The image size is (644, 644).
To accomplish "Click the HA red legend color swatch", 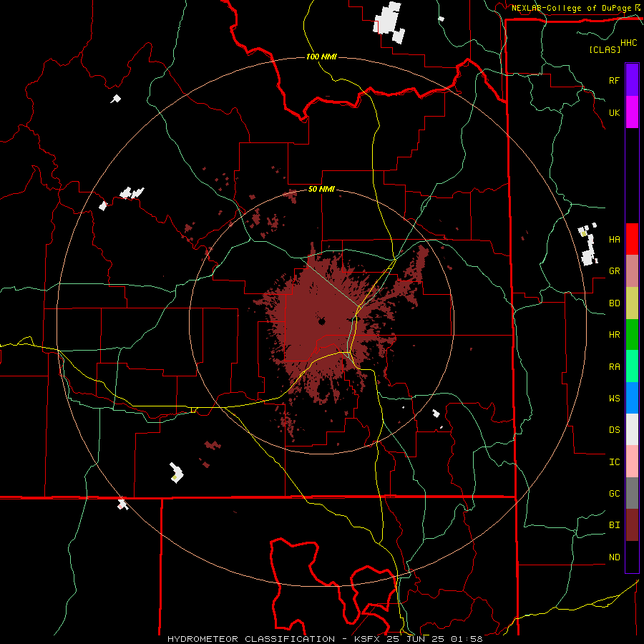I will tap(632, 239).
